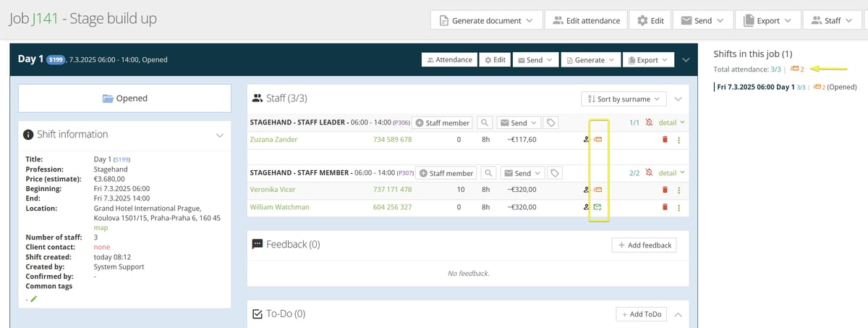Click the orange mail count icon under Shifts in this job
868x328 pixels.
click(x=797, y=69)
